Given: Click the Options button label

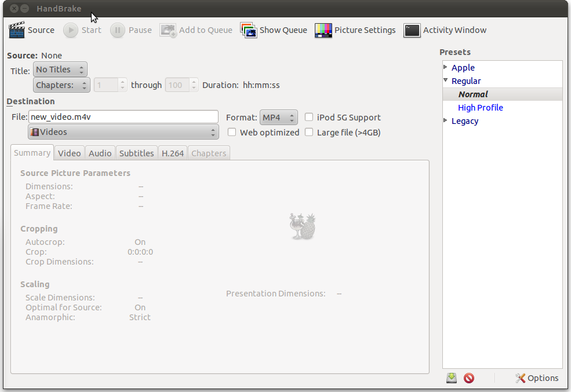Looking at the screenshot, I should click(543, 378).
